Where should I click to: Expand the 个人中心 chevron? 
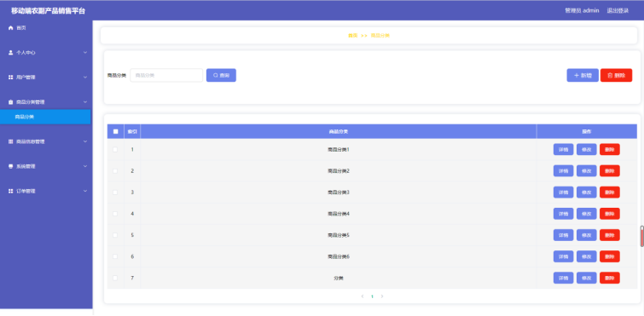coord(85,53)
